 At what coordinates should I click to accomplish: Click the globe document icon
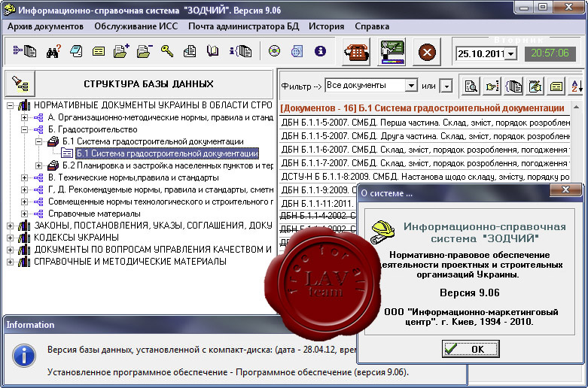coord(297,51)
